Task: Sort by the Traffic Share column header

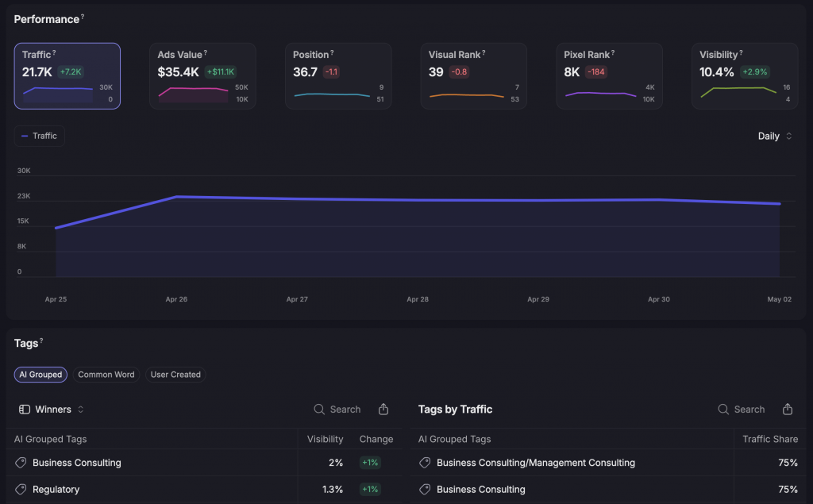Action: tap(770, 439)
